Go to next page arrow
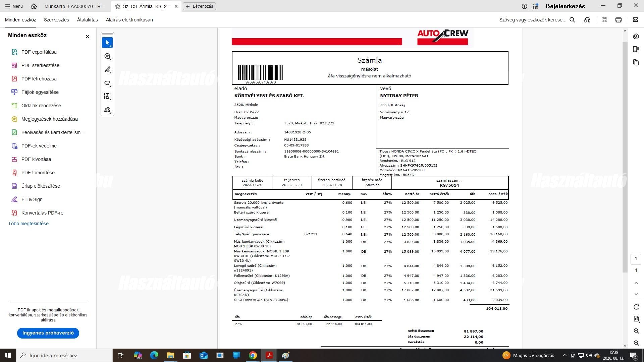Image resolution: width=644 pixels, height=362 pixels. click(x=636, y=294)
